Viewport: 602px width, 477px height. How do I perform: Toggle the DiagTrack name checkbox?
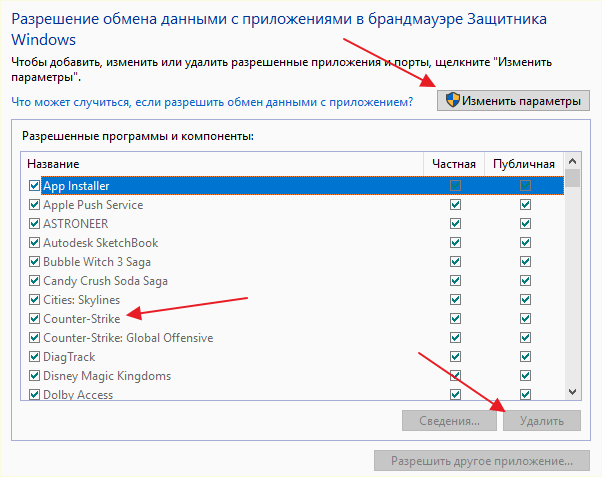pyautogui.click(x=34, y=357)
